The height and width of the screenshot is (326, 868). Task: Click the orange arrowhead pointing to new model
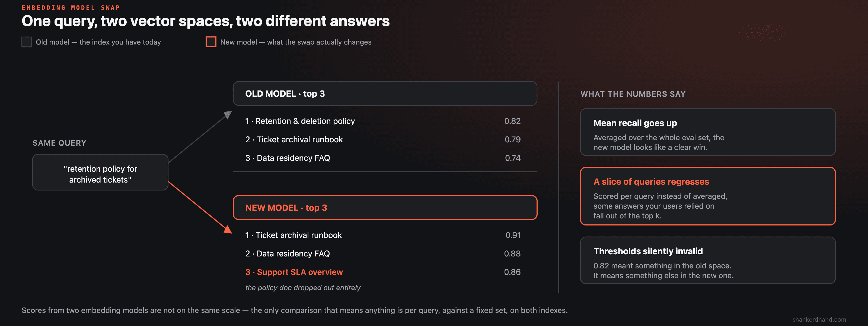coord(228,230)
